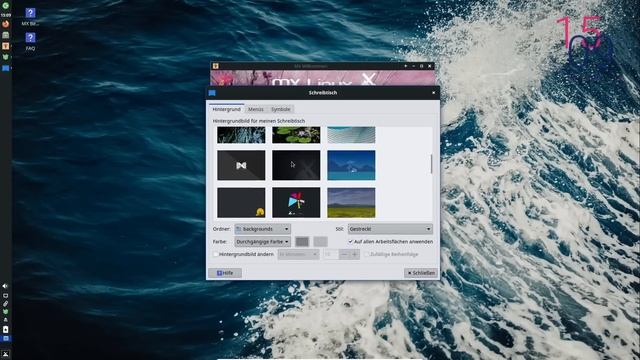Click the eject/removable media tray icon
This screenshot has width=640, height=360.
click(x=5, y=320)
